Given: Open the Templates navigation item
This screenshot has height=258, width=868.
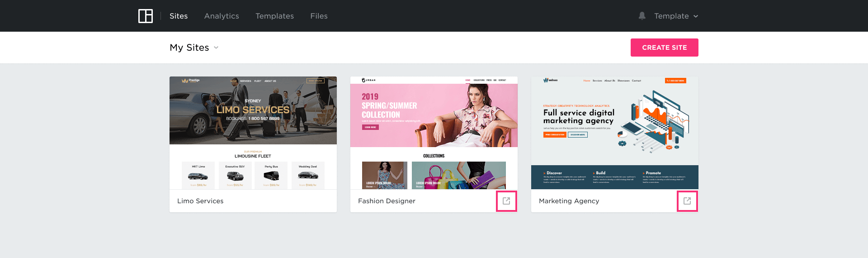Looking at the screenshot, I should click(274, 16).
